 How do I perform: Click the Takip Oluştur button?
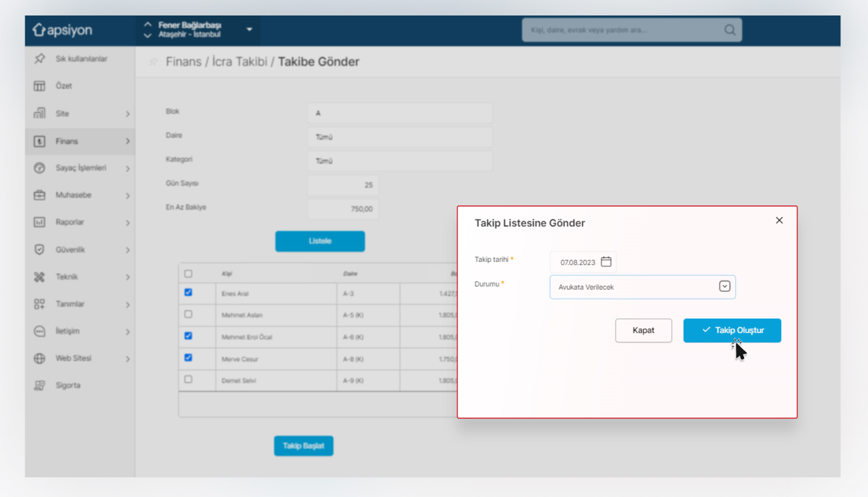732,330
